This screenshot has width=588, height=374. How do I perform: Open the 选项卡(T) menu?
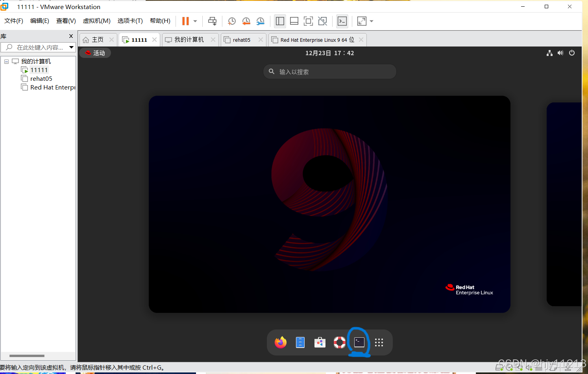[130, 21]
